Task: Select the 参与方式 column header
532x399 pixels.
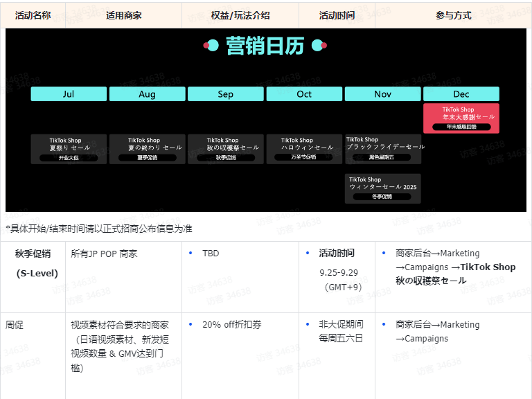Action: point(453,15)
